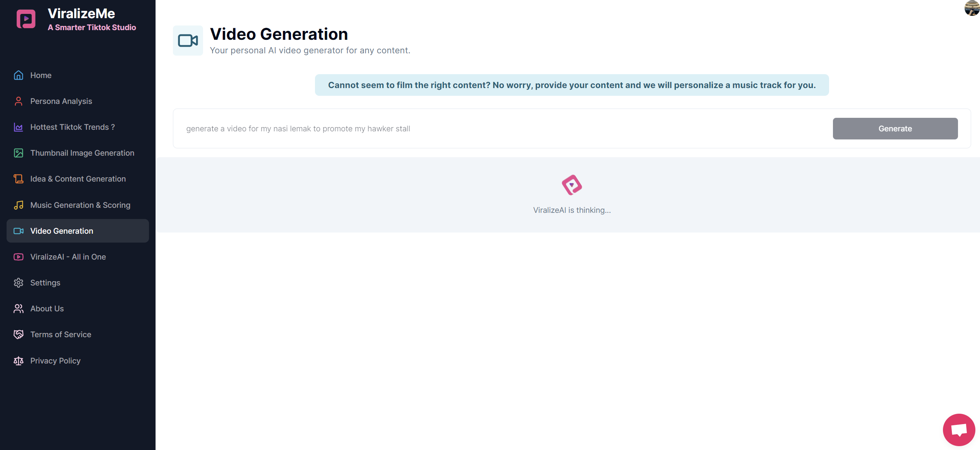The image size is (980, 450).
Task: Click the Thumbnail Image Generation picture icon
Action: [19, 153]
